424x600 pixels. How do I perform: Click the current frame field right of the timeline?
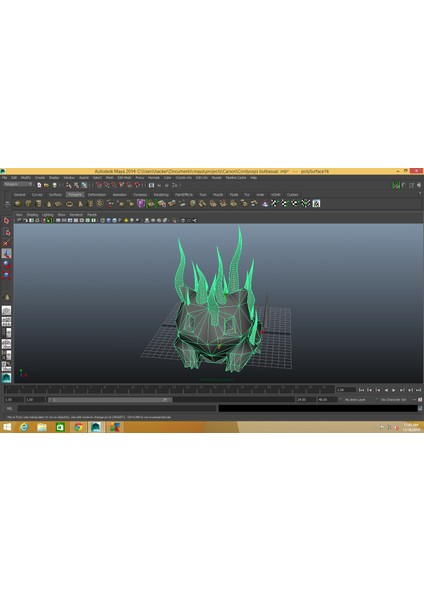346,390
